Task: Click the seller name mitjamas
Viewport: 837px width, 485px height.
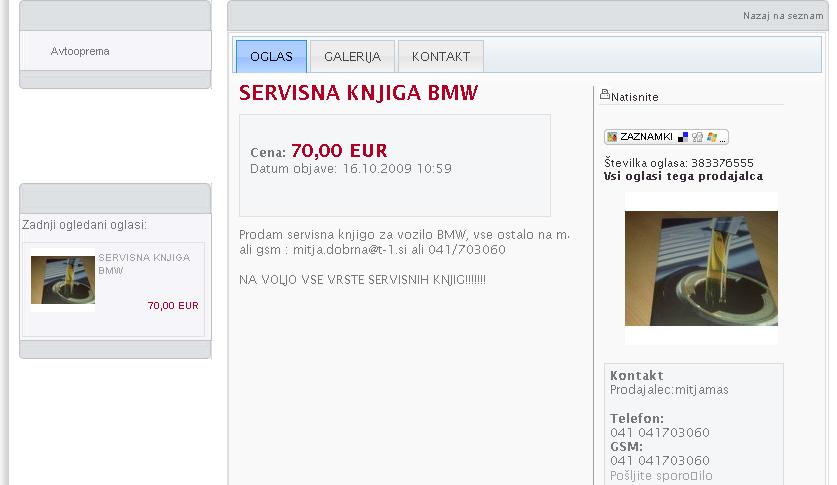Action: click(x=701, y=390)
